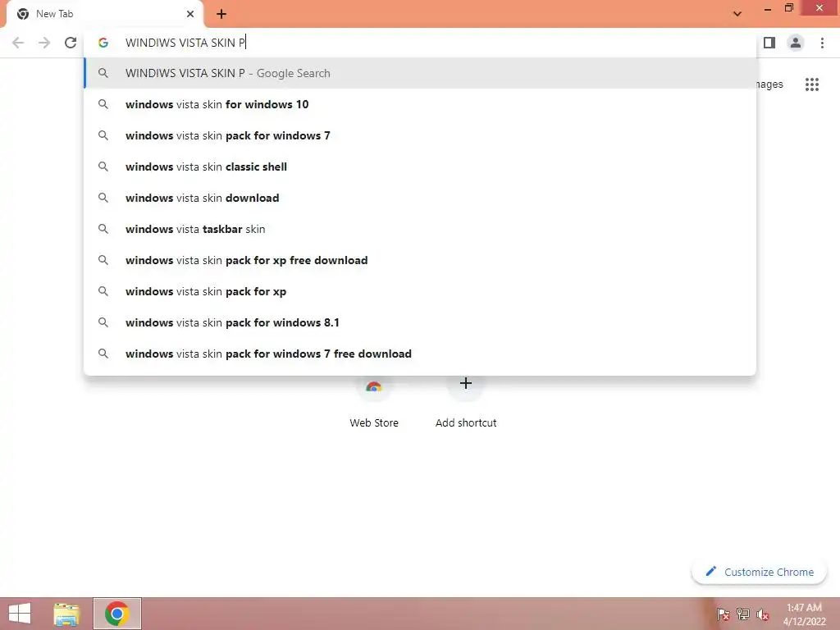Open Chrome's three-dot menu

822,43
